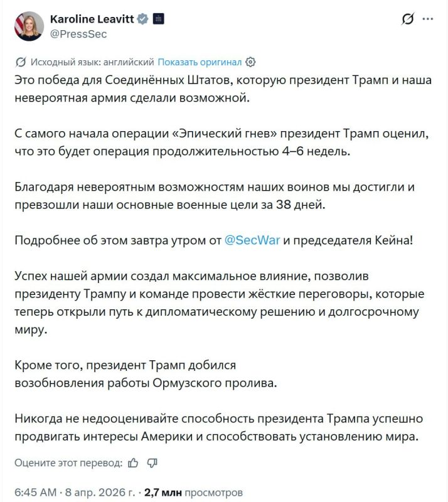Toggle back to the original English text
The width and height of the screenshot is (448, 502).
(200, 63)
